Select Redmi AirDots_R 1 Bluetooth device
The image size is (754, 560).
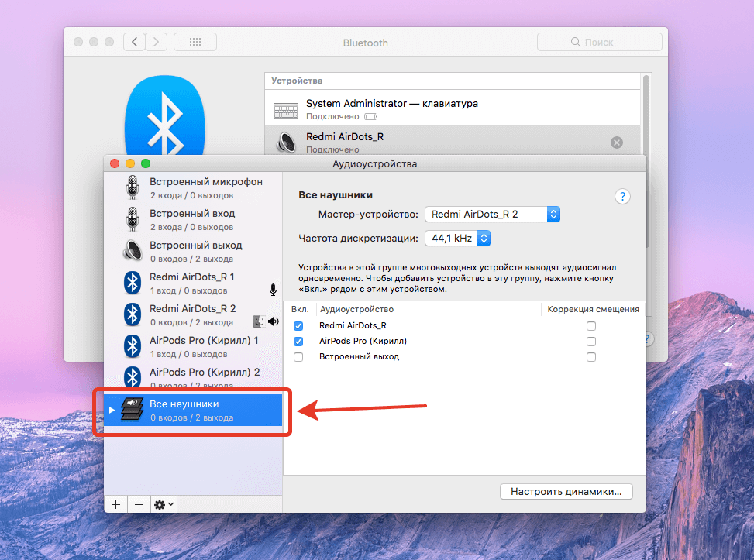point(192,283)
